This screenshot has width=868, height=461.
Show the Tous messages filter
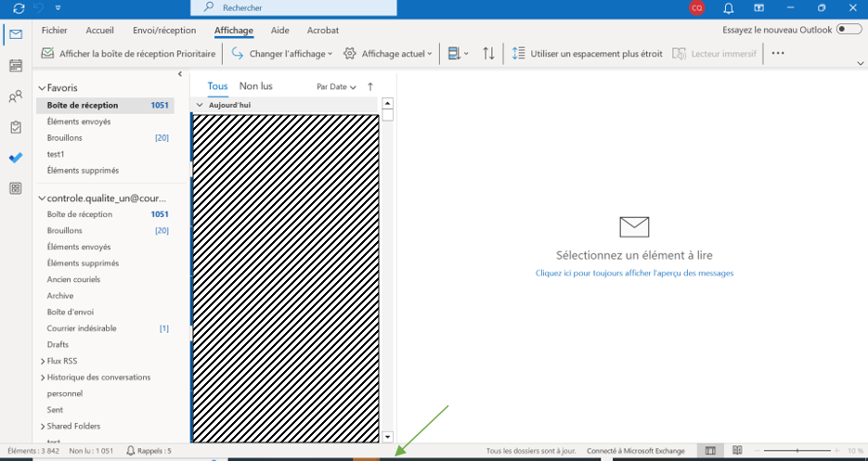pyautogui.click(x=217, y=86)
